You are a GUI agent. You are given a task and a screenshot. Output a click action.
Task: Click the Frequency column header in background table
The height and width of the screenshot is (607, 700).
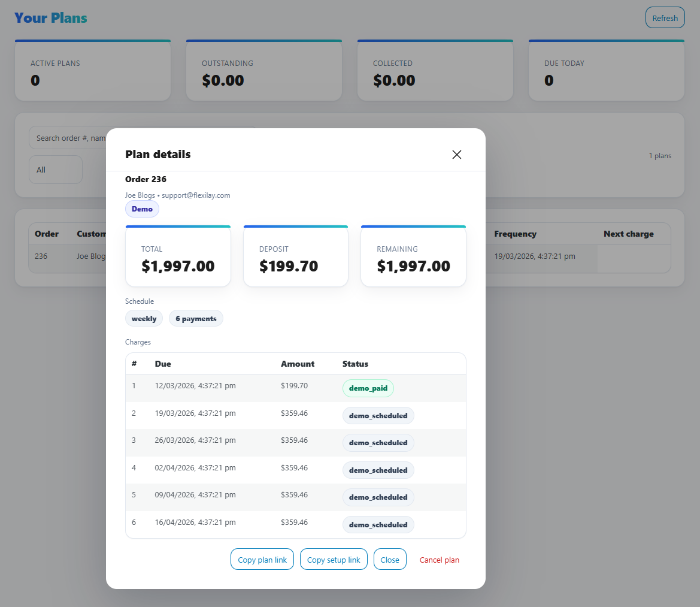515,234
